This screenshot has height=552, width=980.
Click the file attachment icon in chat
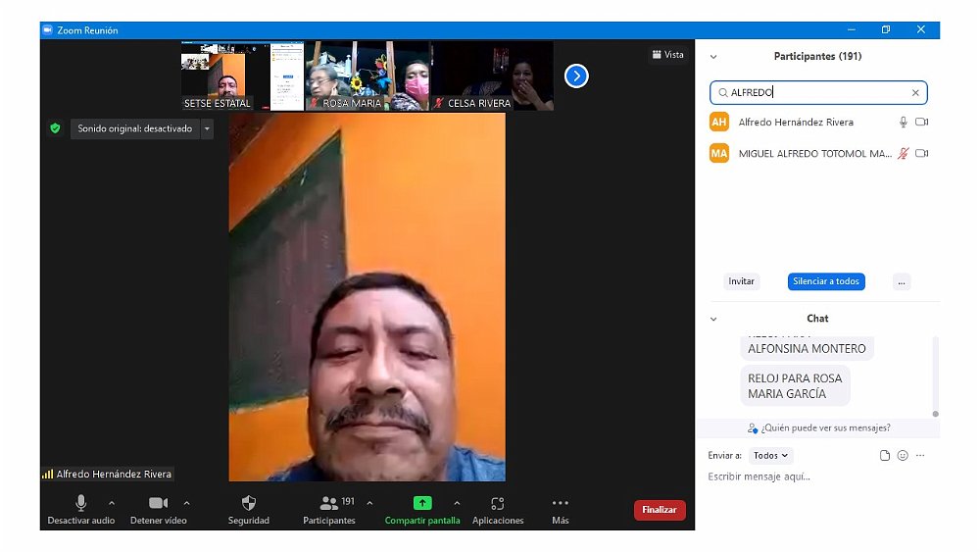pos(885,456)
